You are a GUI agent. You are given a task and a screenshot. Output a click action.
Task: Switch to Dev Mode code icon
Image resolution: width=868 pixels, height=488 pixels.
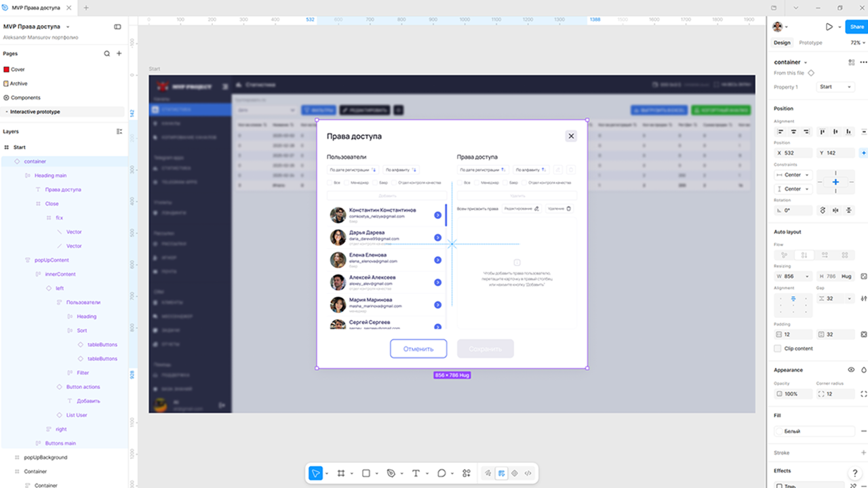[528, 473]
